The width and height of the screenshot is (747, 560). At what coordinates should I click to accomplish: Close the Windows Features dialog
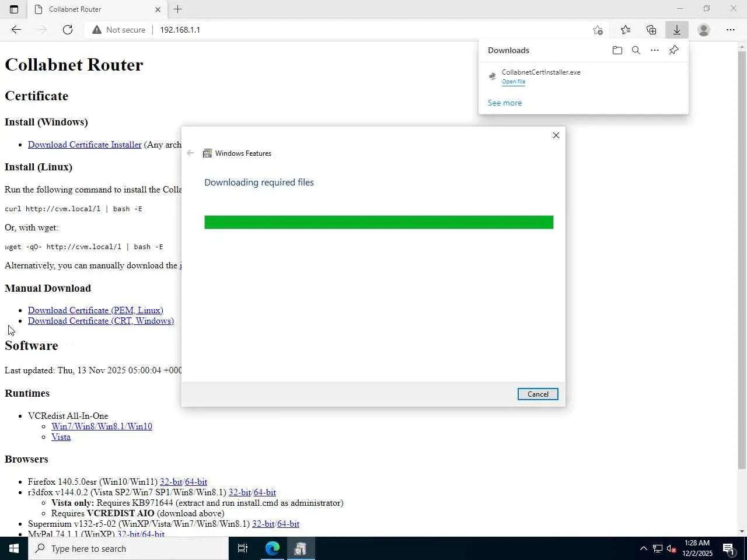(556, 135)
